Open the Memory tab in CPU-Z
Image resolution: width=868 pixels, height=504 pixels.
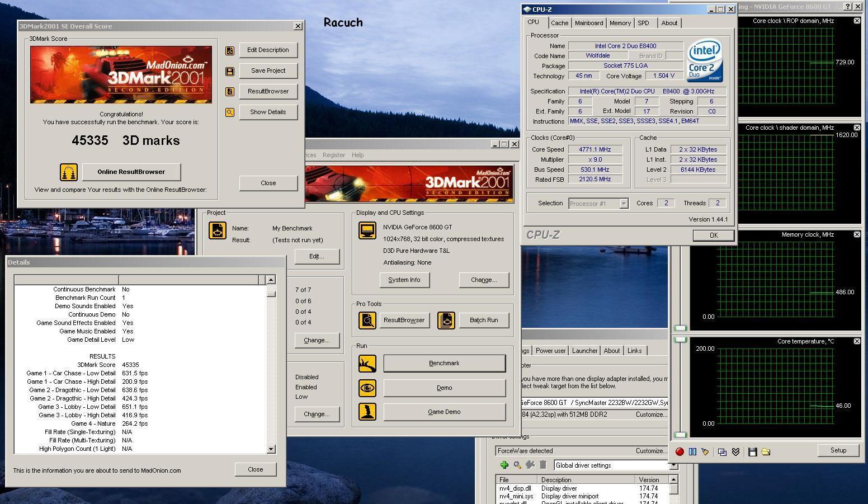[620, 23]
